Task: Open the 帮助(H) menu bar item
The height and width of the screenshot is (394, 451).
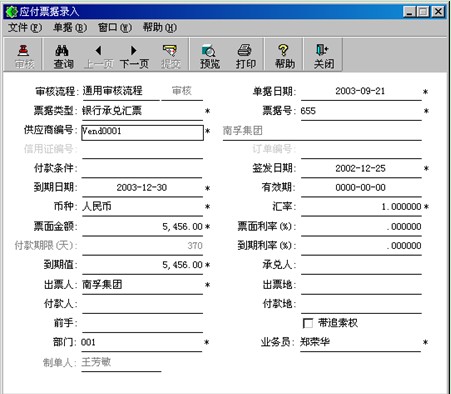Action: tap(160, 28)
